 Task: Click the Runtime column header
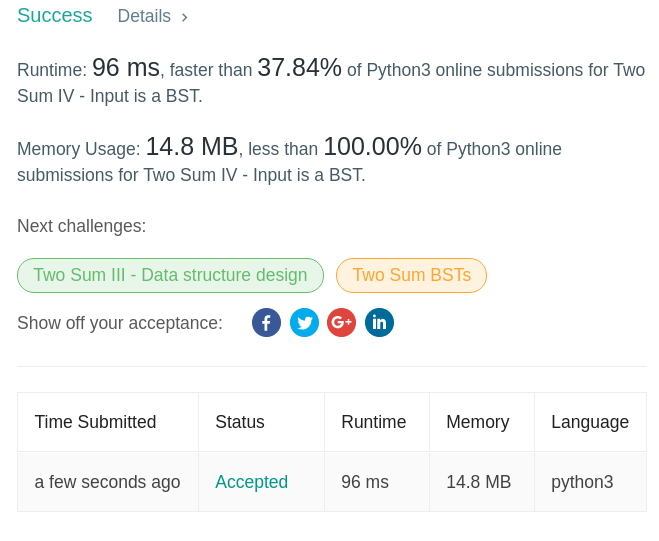(x=373, y=422)
